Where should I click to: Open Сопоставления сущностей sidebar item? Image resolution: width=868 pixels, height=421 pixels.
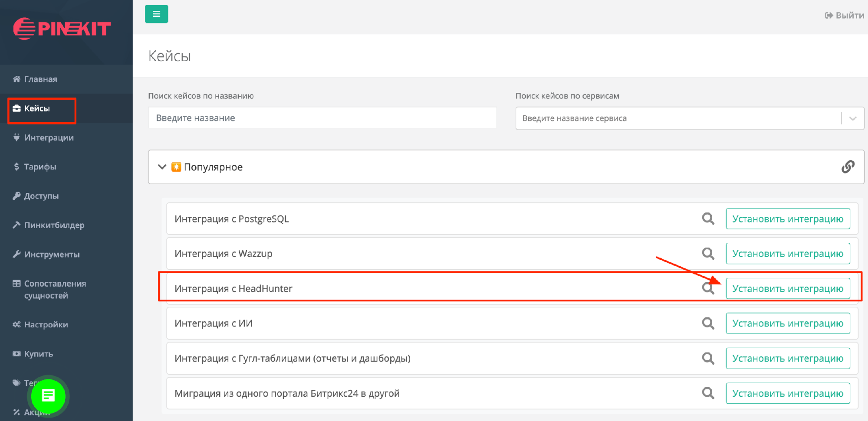click(55, 289)
